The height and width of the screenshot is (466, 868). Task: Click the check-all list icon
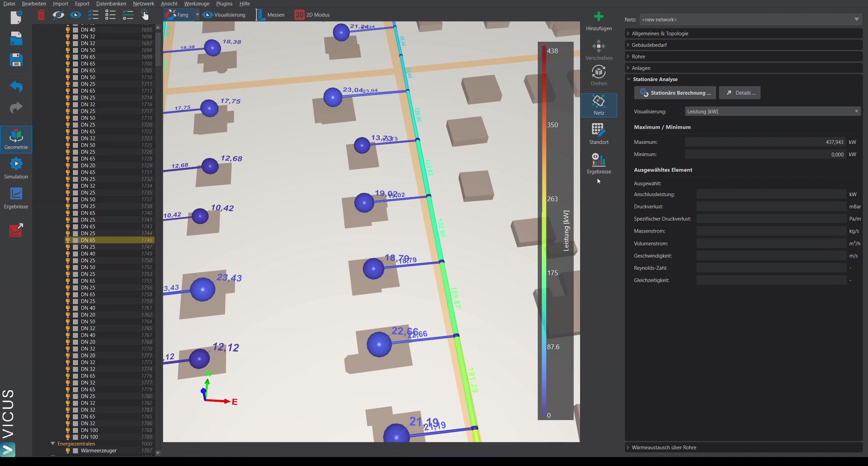pos(93,15)
